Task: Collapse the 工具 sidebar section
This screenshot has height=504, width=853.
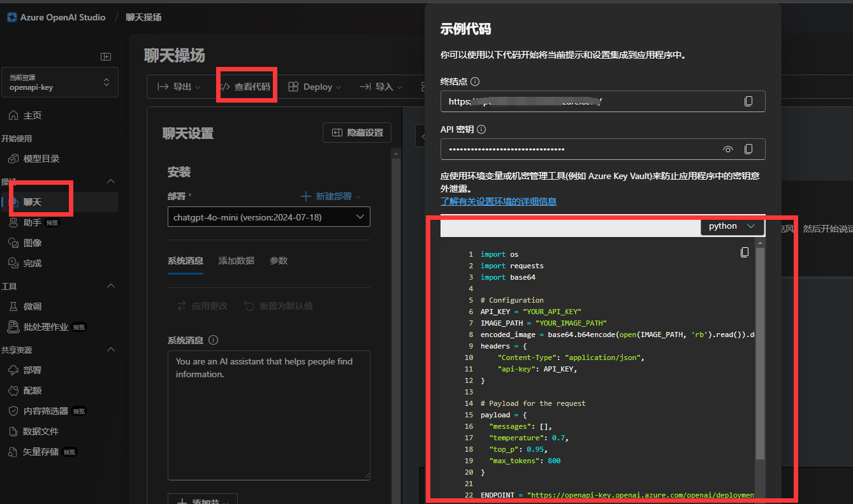Action: coord(110,286)
